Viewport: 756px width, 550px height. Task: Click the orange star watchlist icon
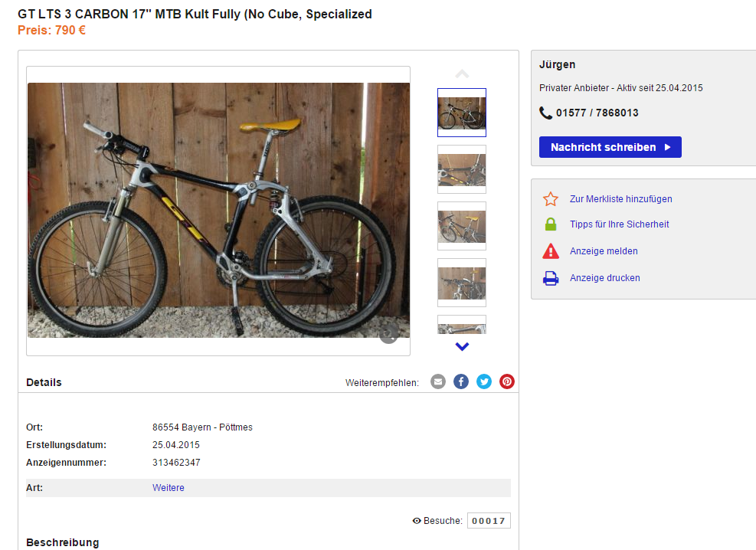[551, 199]
